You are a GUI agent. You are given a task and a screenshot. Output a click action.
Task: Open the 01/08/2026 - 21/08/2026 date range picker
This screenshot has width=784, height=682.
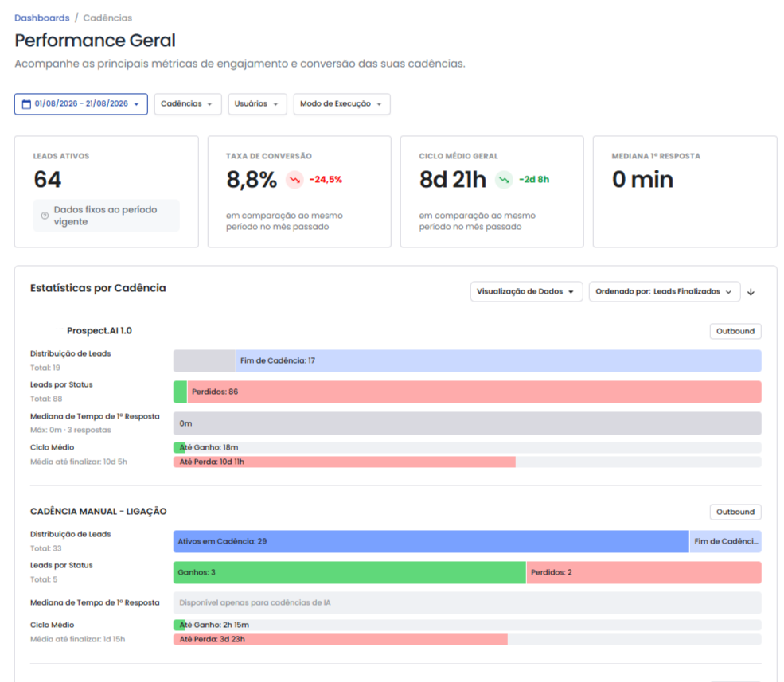tap(81, 104)
